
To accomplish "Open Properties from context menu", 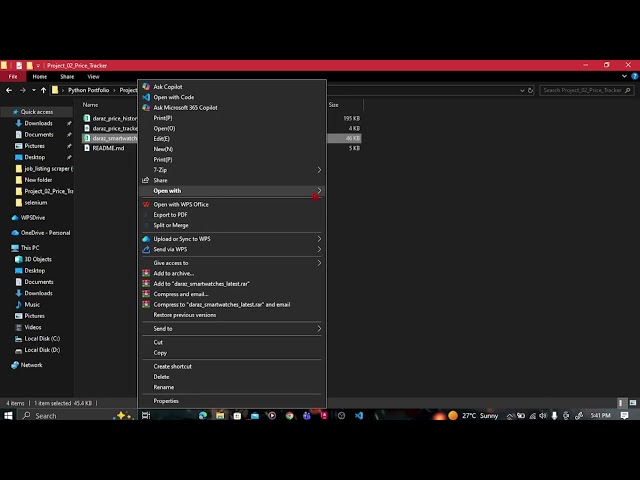I will 166,401.
